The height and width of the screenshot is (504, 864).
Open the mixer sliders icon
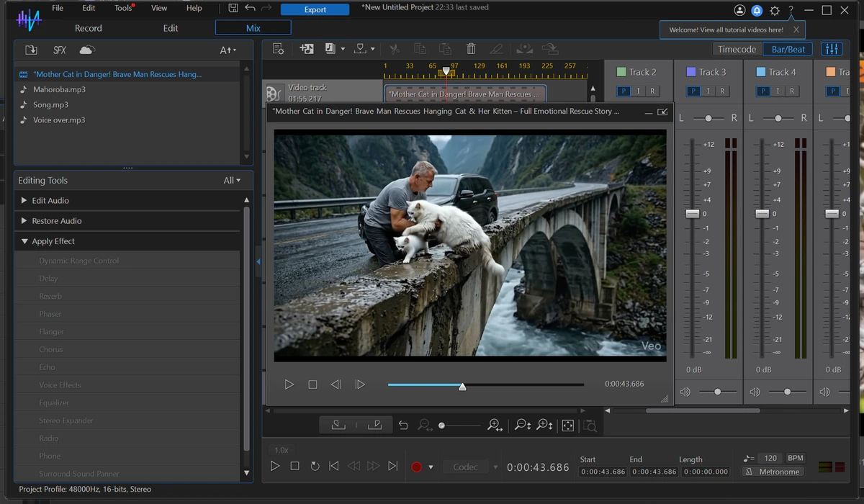click(x=832, y=49)
